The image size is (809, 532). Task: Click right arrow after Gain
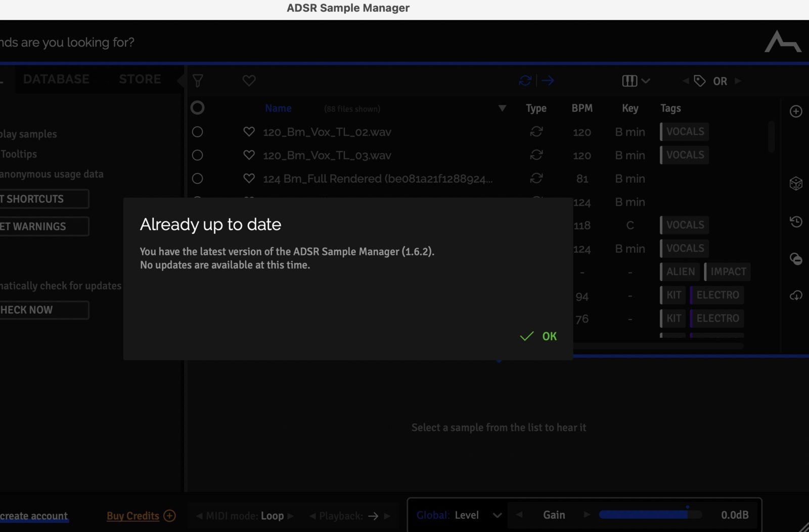click(x=587, y=515)
